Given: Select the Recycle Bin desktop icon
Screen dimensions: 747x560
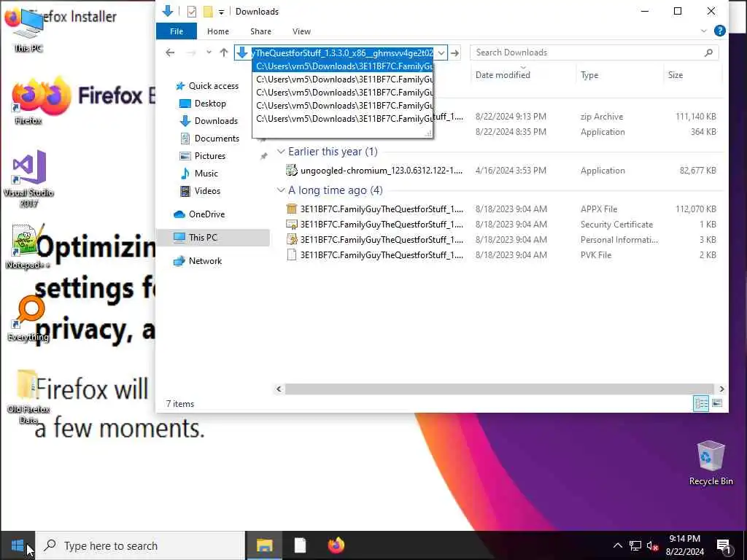Looking at the screenshot, I should (711, 463).
